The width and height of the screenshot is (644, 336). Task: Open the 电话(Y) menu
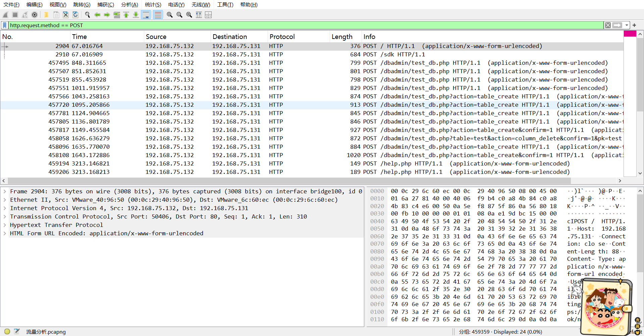(x=176, y=5)
